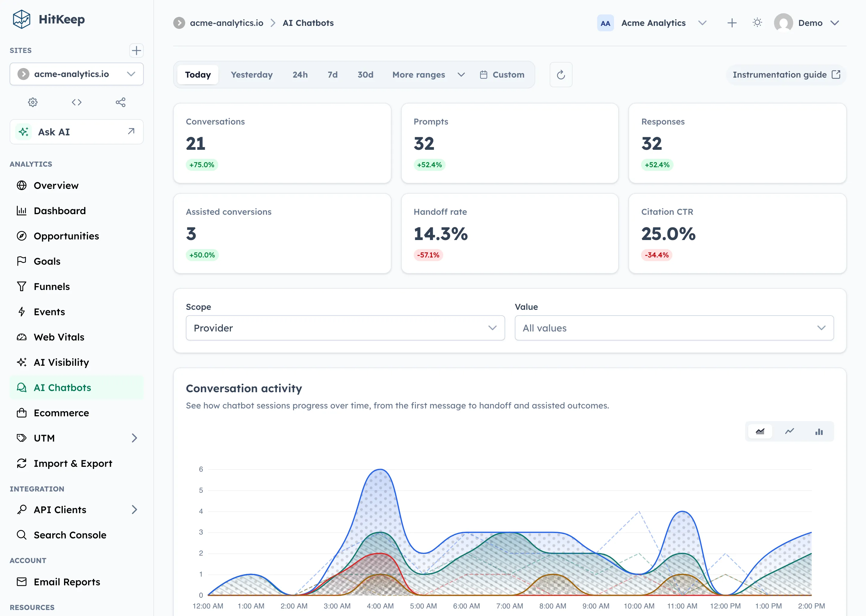
Task: Select the Today range tab
Action: [x=198, y=75]
